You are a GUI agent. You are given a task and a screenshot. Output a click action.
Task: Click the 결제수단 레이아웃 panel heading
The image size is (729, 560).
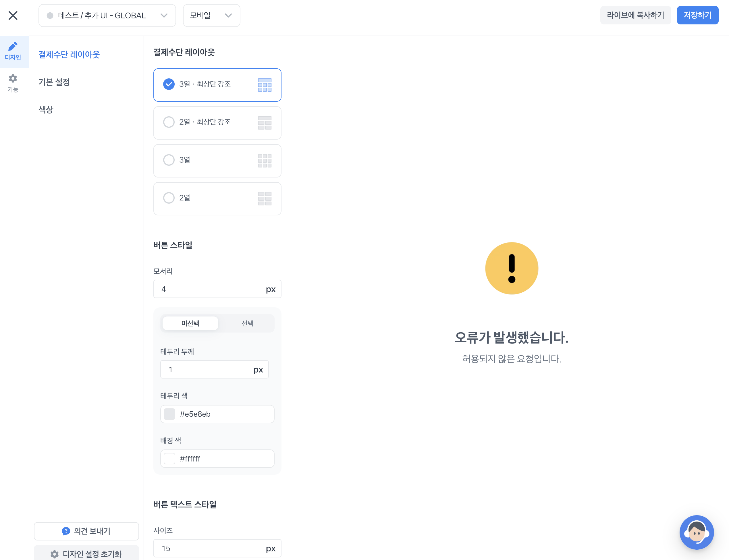point(184,52)
